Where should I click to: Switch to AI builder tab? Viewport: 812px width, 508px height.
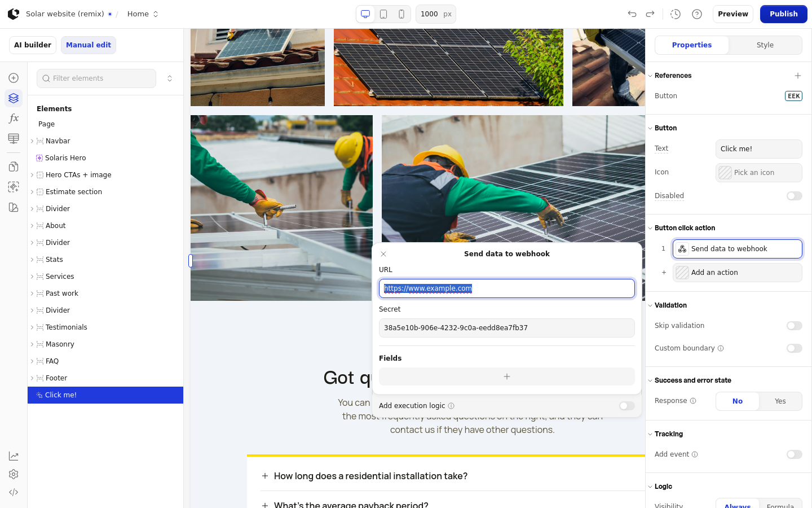click(x=33, y=45)
